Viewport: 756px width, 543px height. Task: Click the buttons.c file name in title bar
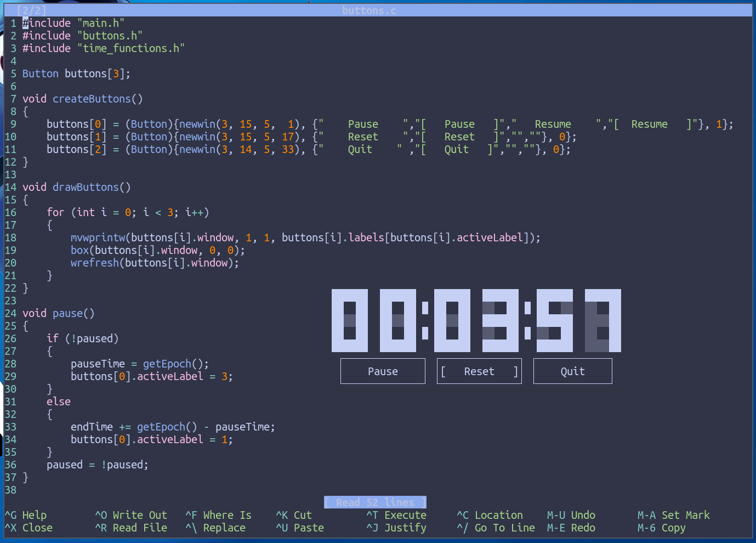(x=370, y=10)
